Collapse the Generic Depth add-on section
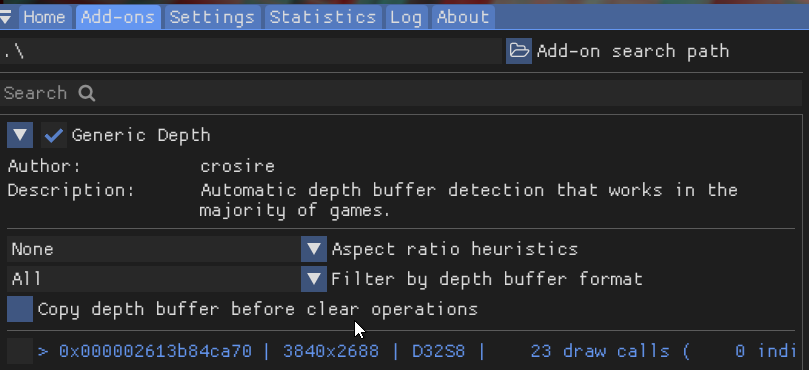Viewport: 809px width, 370px height. [20, 135]
